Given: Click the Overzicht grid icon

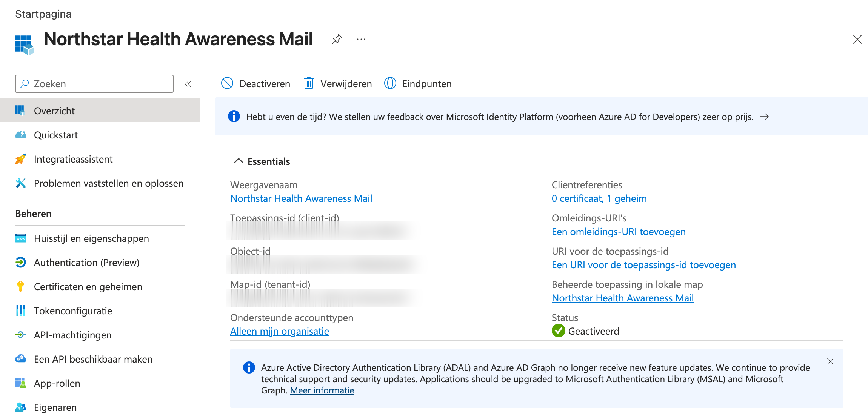Looking at the screenshot, I should coord(20,111).
